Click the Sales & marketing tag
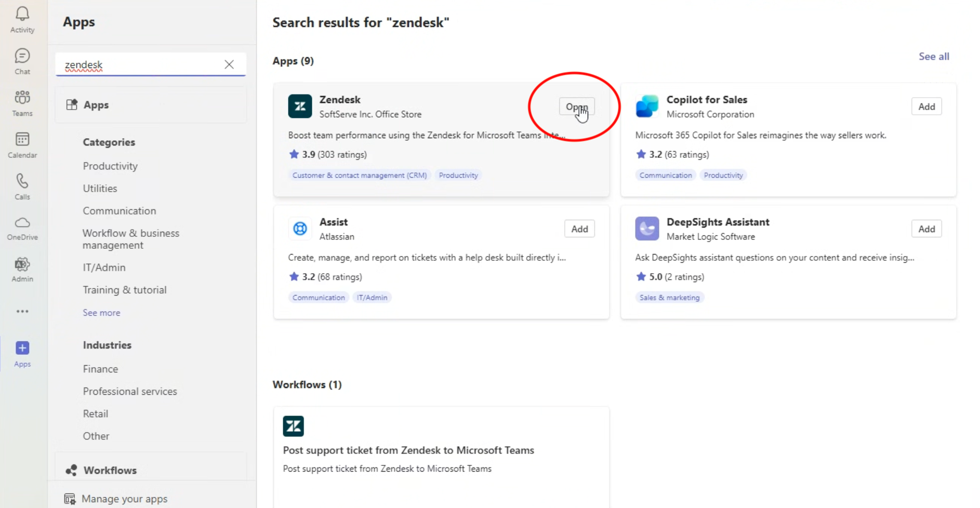 click(669, 298)
